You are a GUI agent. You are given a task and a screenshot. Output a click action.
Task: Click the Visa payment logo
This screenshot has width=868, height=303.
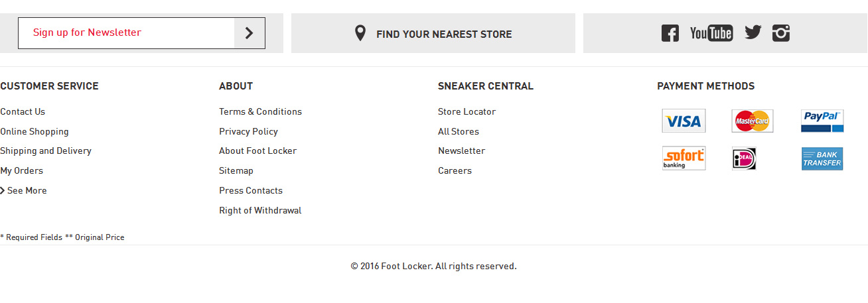coord(684,121)
